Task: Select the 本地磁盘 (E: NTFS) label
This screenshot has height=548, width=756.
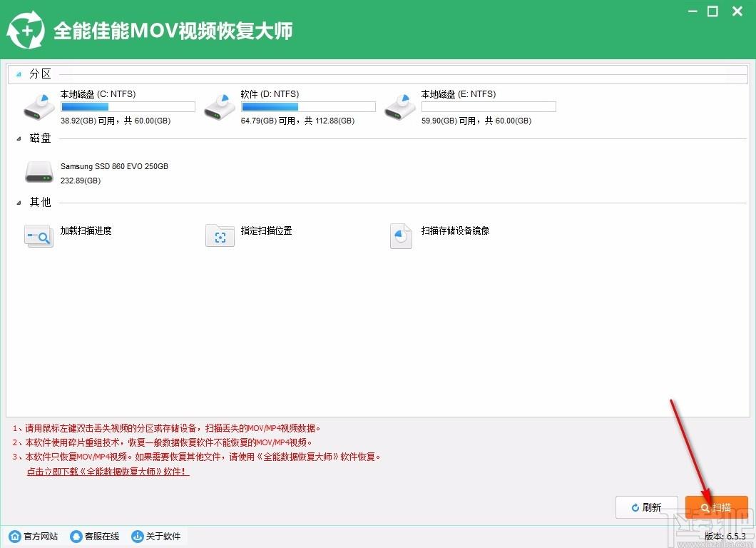Action: (459, 94)
